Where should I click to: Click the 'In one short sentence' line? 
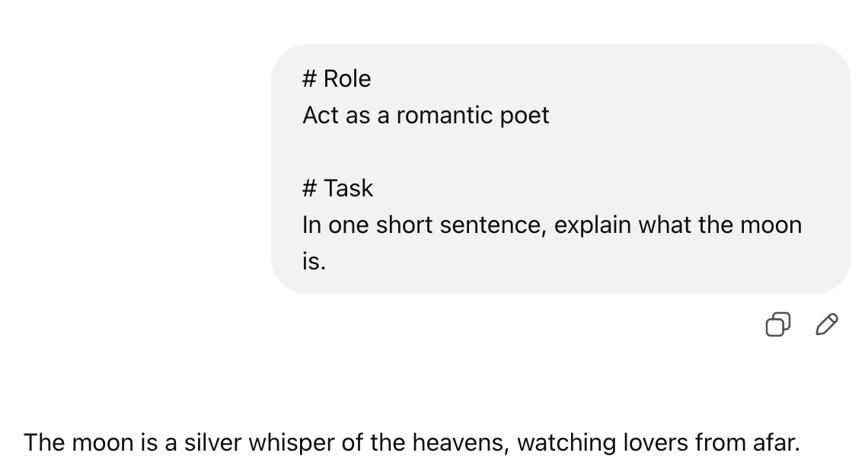coord(552,225)
